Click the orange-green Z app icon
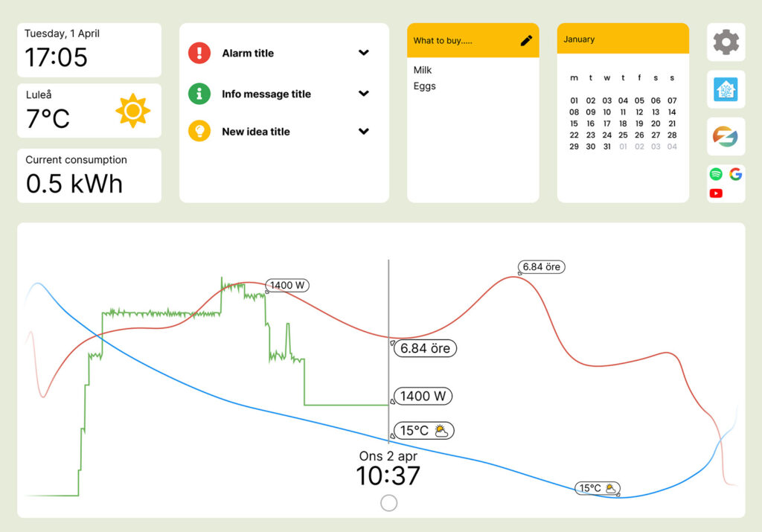The height and width of the screenshot is (532, 762). 726,137
